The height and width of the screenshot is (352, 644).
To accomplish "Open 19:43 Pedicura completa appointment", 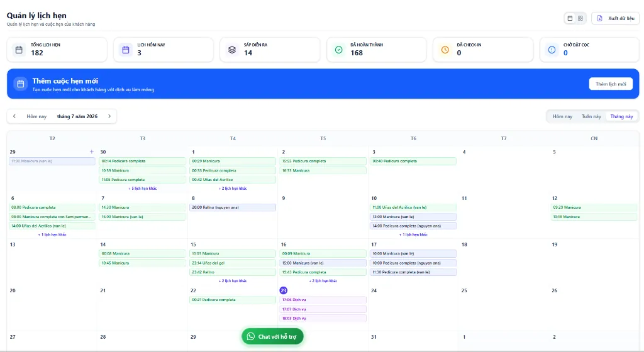I will 323,272.
